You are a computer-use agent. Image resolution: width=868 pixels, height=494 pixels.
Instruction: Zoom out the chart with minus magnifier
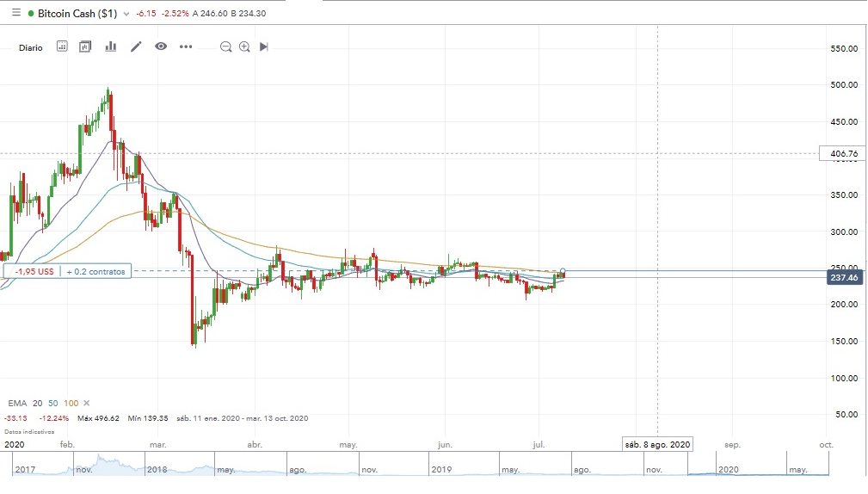(x=226, y=47)
